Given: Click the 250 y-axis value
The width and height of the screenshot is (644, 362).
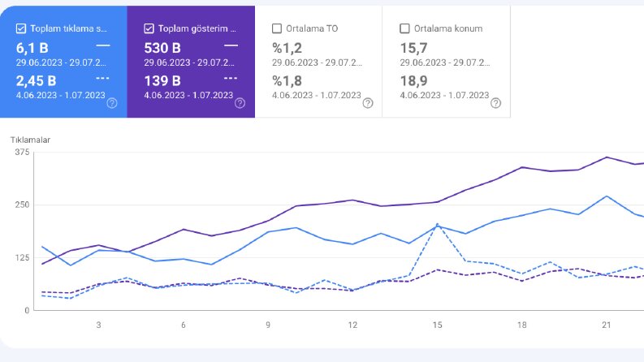Looking at the screenshot, I should tap(22, 205).
